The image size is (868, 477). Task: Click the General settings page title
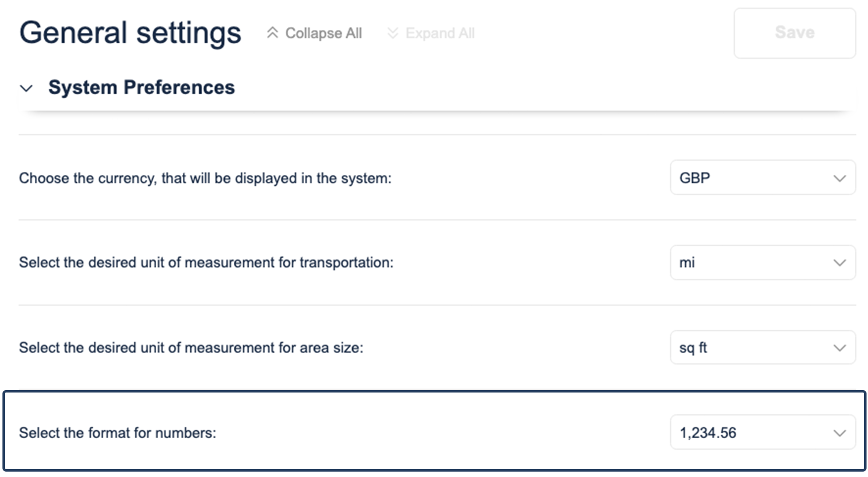130,33
